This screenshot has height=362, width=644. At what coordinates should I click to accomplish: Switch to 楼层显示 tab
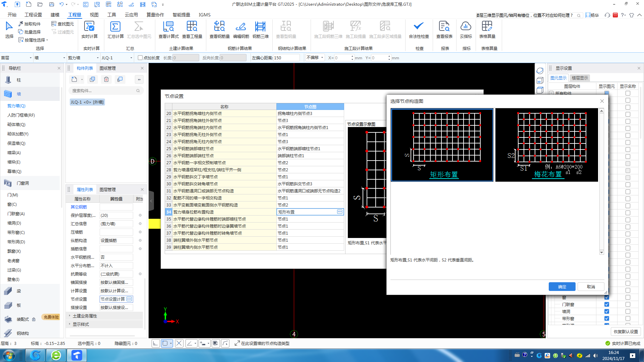(580, 78)
